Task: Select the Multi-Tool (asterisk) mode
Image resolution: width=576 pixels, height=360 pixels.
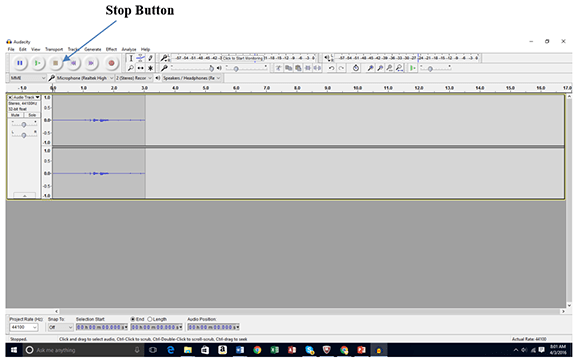Action: (150, 68)
